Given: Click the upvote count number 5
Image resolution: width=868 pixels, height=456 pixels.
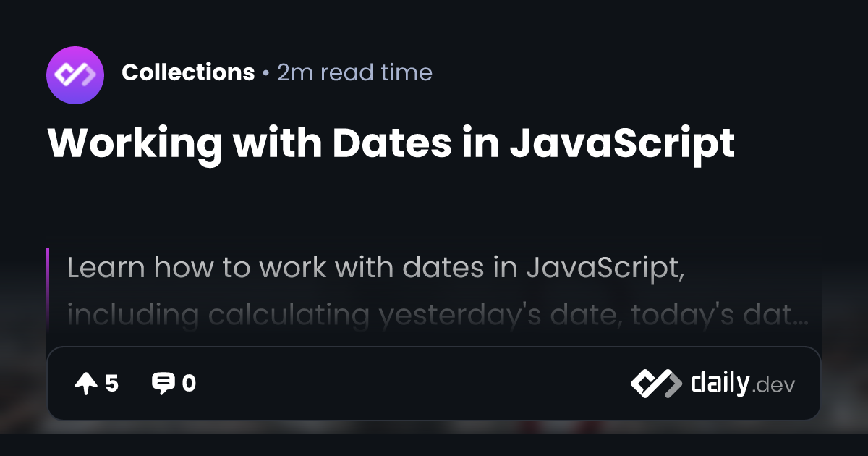Looking at the screenshot, I should point(111,384).
